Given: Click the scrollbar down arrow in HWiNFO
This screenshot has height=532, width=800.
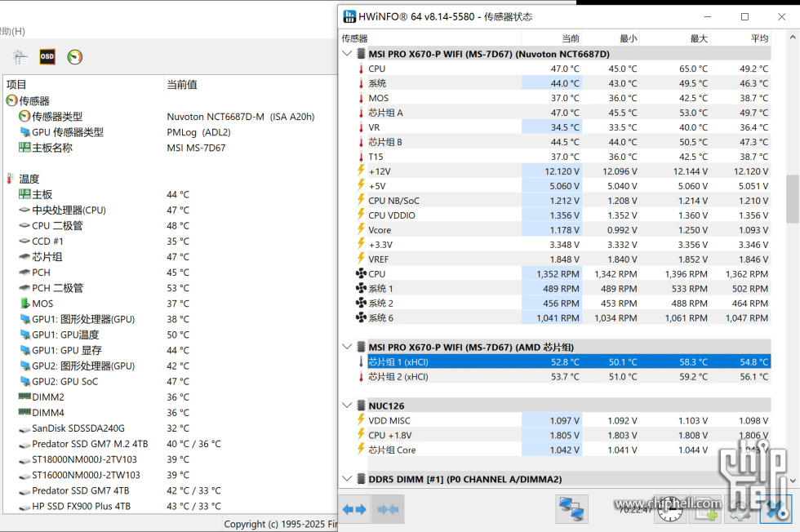Looking at the screenshot, I should 793,481.
